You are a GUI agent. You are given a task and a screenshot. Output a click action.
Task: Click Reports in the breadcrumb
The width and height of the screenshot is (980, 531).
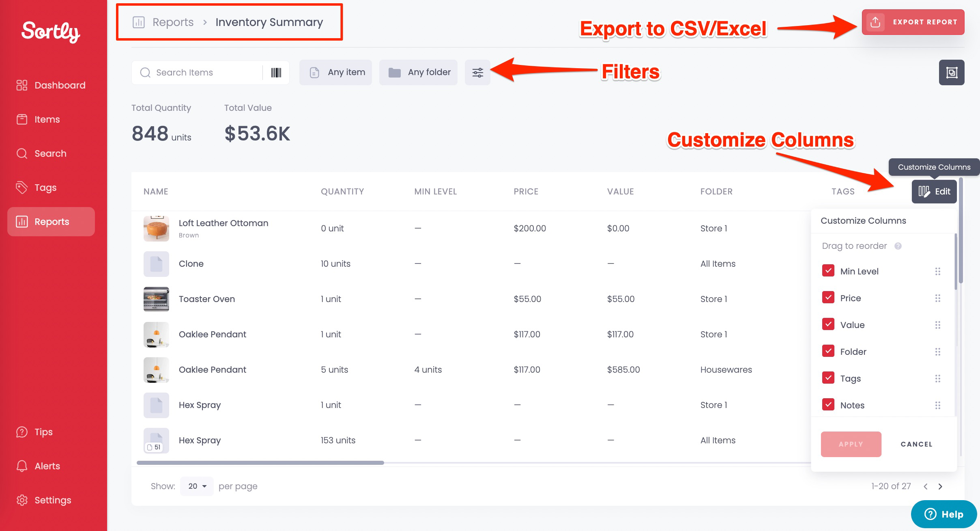[x=173, y=22]
